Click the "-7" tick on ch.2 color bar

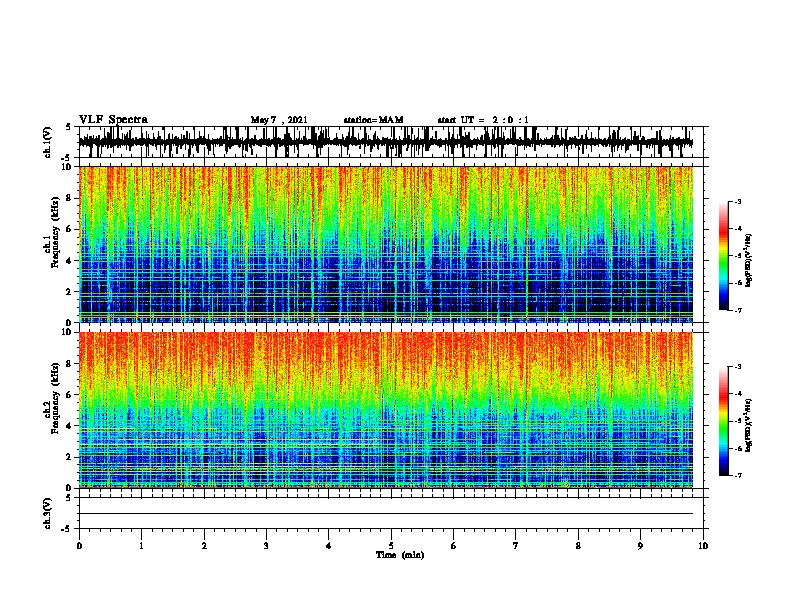(x=738, y=476)
